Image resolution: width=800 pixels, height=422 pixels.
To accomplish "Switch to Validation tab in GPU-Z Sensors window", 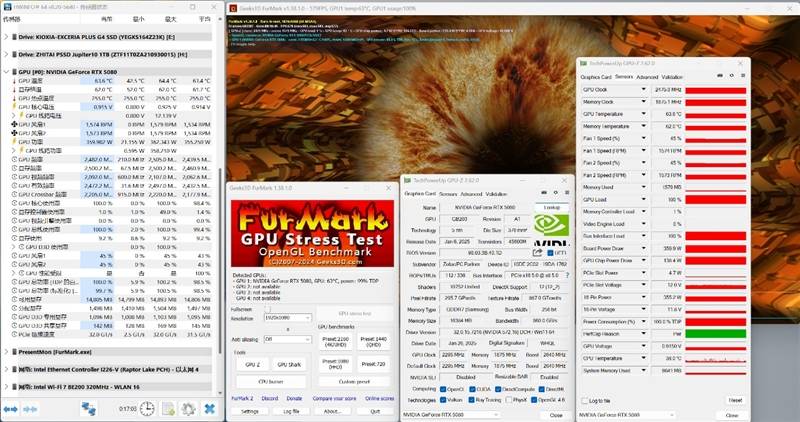I will (x=672, y=77).
